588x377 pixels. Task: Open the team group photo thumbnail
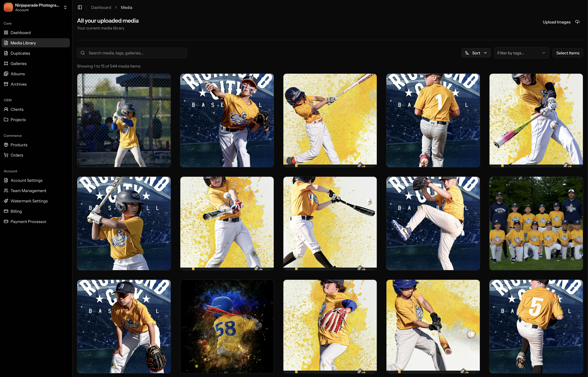(536, 223)
